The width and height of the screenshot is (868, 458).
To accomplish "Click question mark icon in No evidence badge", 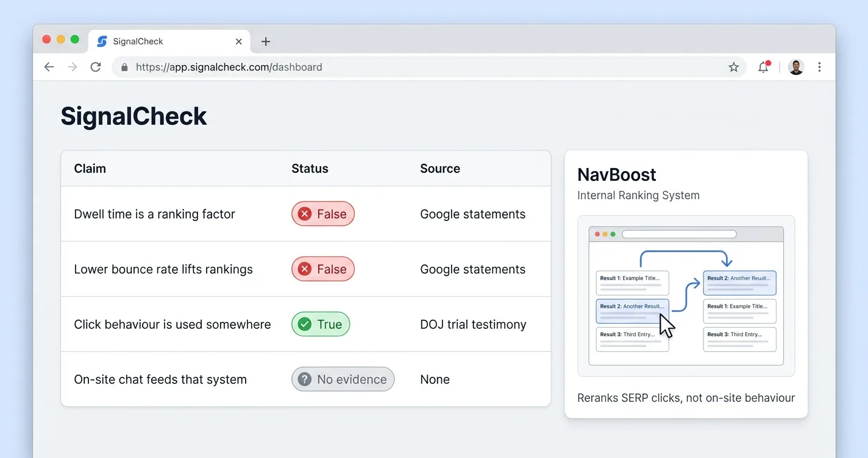I will 305,379.
